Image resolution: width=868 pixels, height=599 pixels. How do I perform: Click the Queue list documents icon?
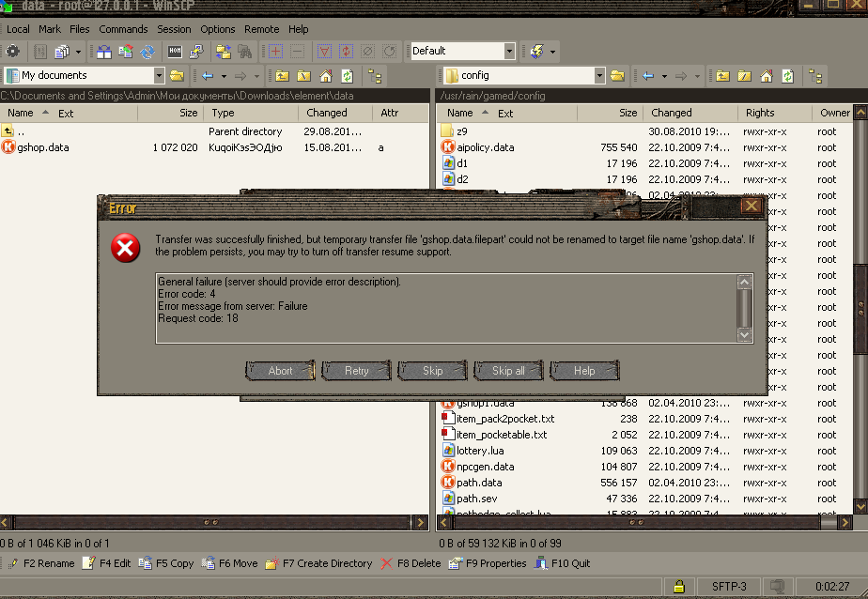[61, 52]
